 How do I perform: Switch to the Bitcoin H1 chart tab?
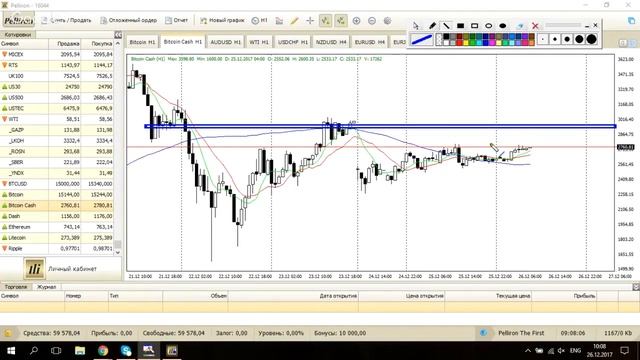[x=142, y=42]
